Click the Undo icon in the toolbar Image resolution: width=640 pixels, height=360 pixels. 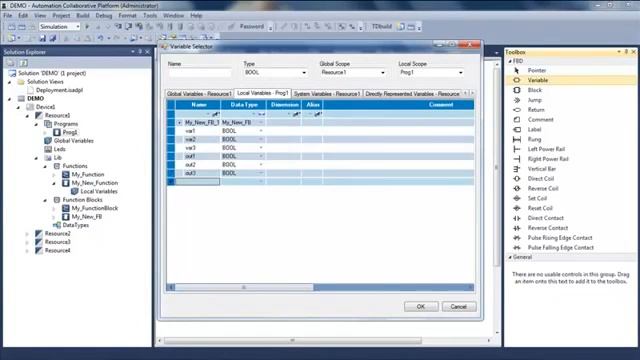coord(100,38)
